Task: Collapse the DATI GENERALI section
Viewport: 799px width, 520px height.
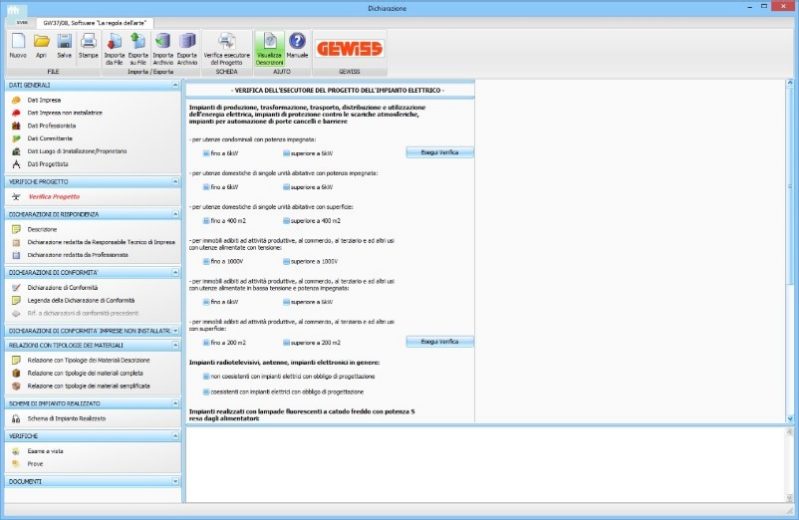Action: point(175,86)
